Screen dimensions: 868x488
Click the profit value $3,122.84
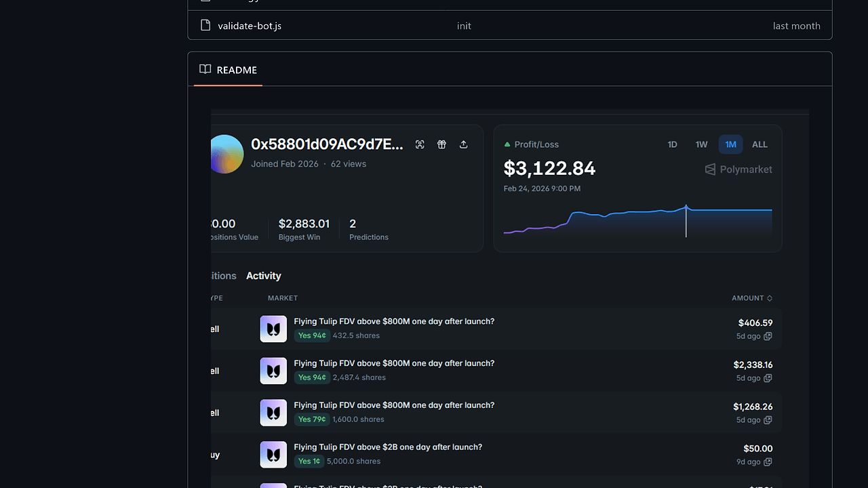pyautogui.click(x=549, y=168)
